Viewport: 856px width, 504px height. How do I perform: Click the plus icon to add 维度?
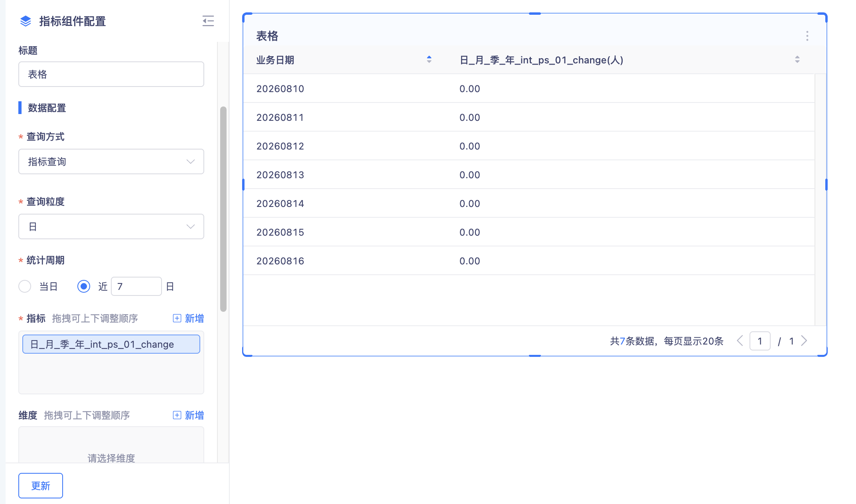click(x=177, y=415)
